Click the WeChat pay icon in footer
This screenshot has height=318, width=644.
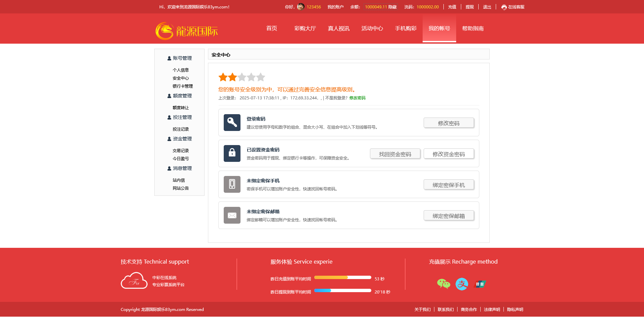(443, 284)
